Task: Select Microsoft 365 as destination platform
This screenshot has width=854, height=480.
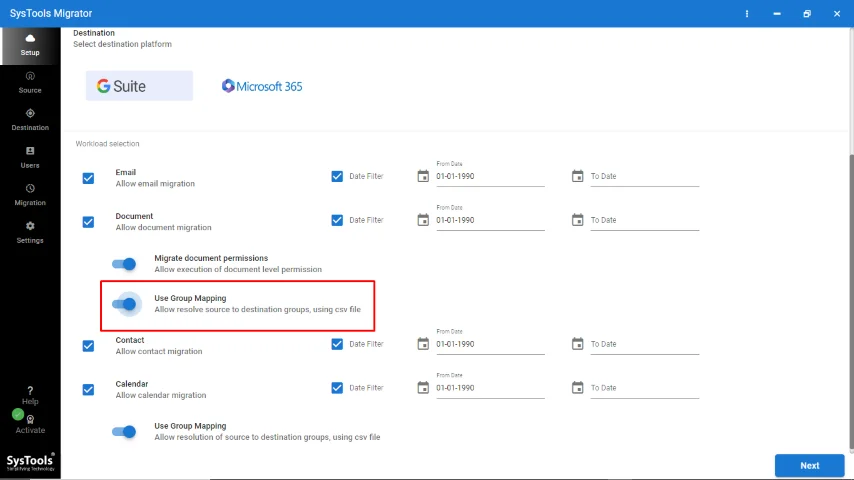Action: pos(261,86)
